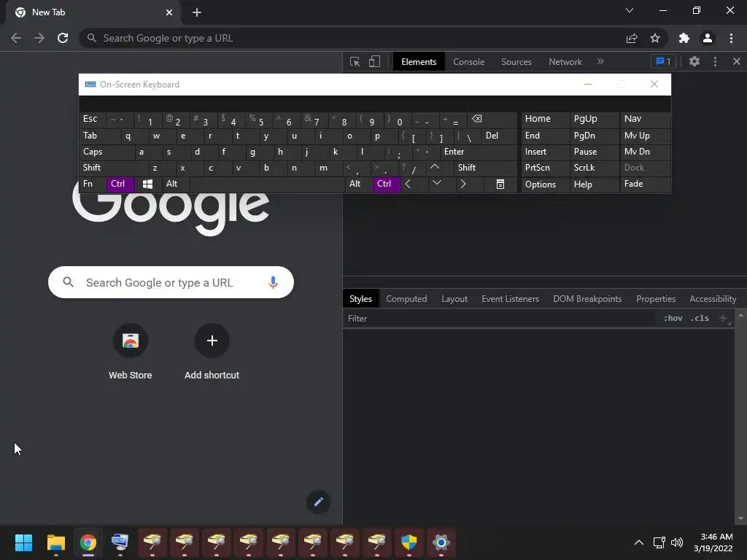
Task: Open DevTools settings gear
Action: coord(694,61)
